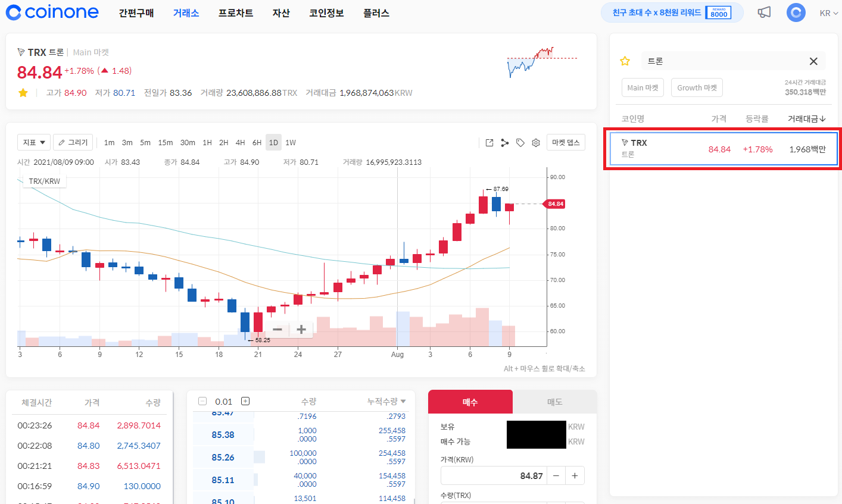
Task: Increase buy price with plus stepper
Action: pos(575,475)
